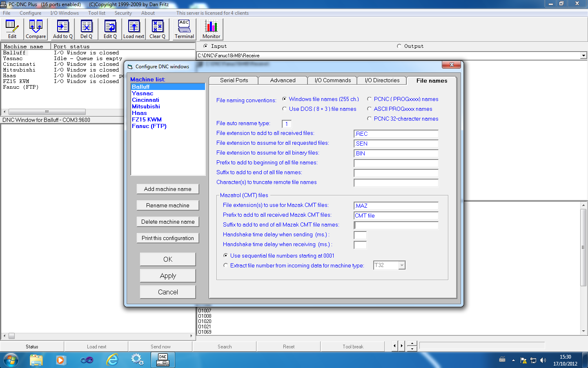The width and height of the screenshot is (588, 368).
Task: Click the handshake delay when sending field
Action: pyautogui.click(x=360, y=235)
